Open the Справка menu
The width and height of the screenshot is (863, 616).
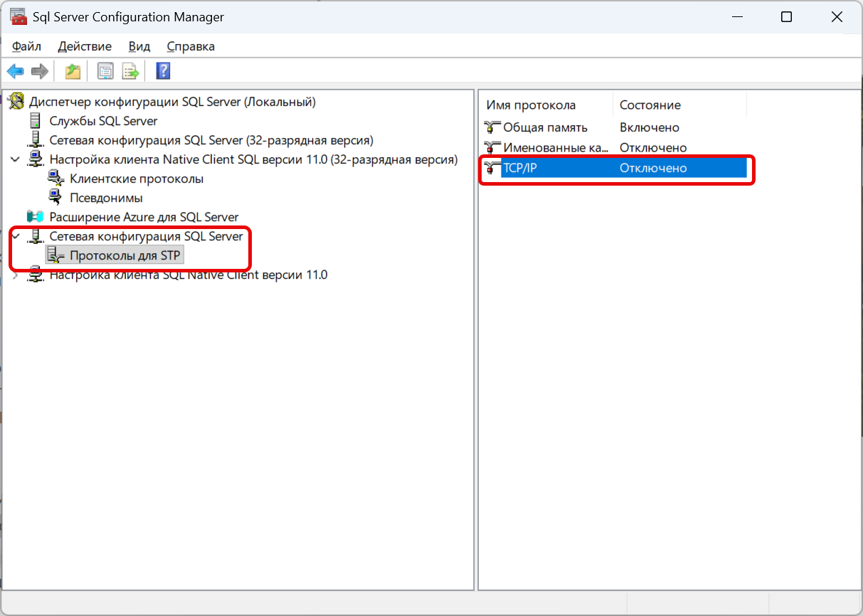191,46
